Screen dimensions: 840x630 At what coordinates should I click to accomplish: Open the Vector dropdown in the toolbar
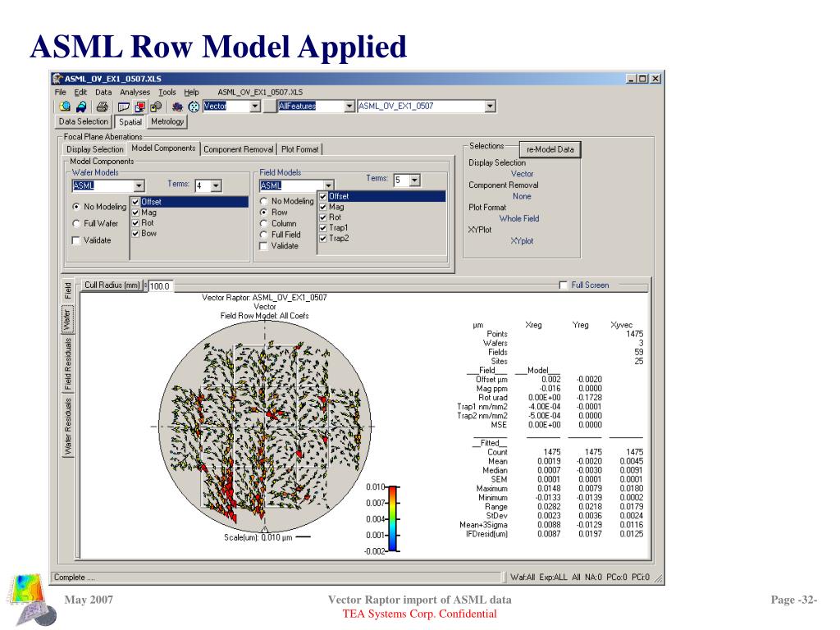255,106
